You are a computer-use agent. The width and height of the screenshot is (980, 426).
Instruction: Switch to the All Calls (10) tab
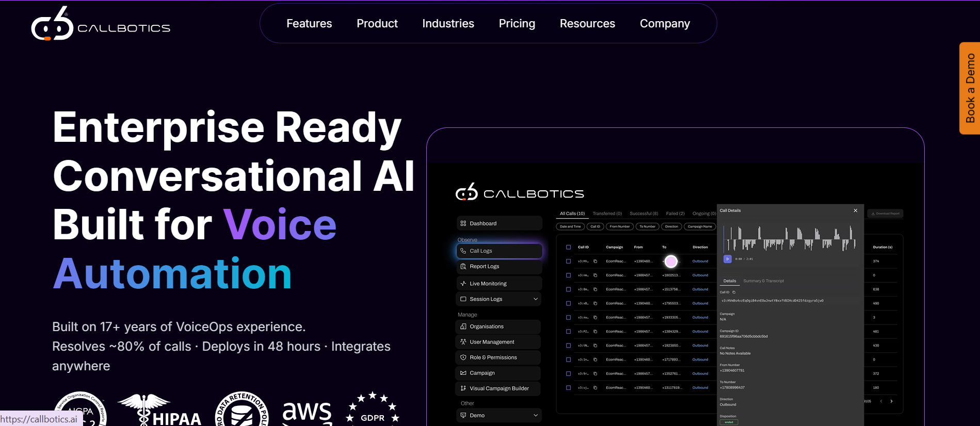[x=572, y=214]
